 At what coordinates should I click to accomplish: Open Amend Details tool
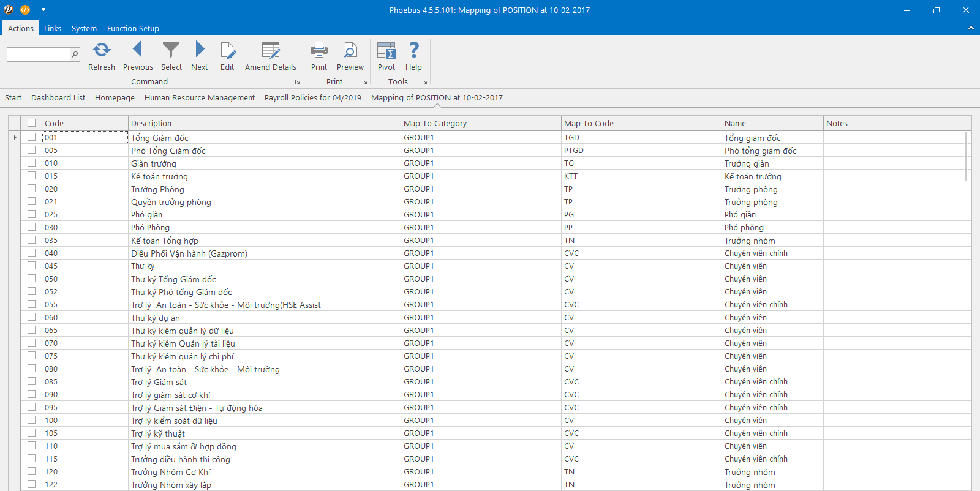pyautogui.click(x=271, y=50)
